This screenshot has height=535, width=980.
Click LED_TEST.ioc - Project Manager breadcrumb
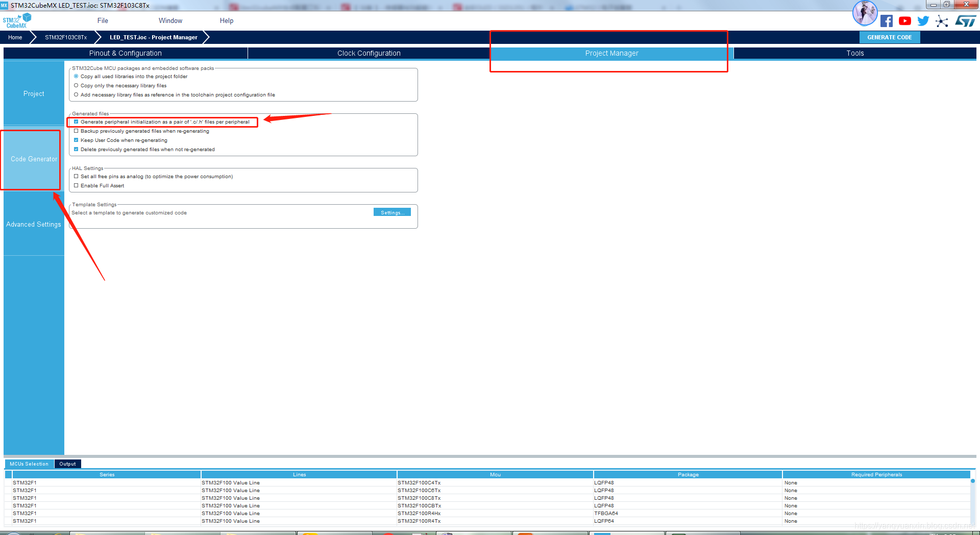click(x=154, y=37)
